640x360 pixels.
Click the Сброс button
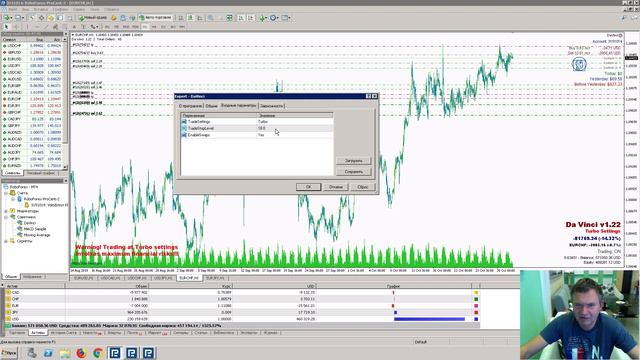[362, 187]
